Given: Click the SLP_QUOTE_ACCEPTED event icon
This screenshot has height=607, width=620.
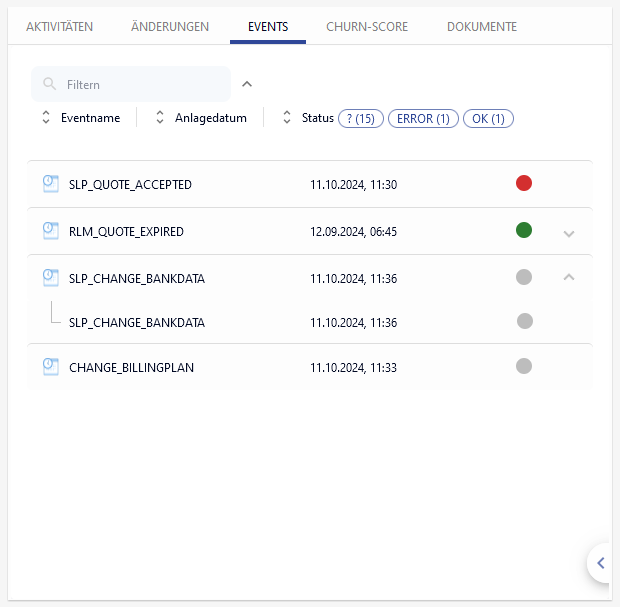Looking at the screenshot, I should tap(51, 184).
